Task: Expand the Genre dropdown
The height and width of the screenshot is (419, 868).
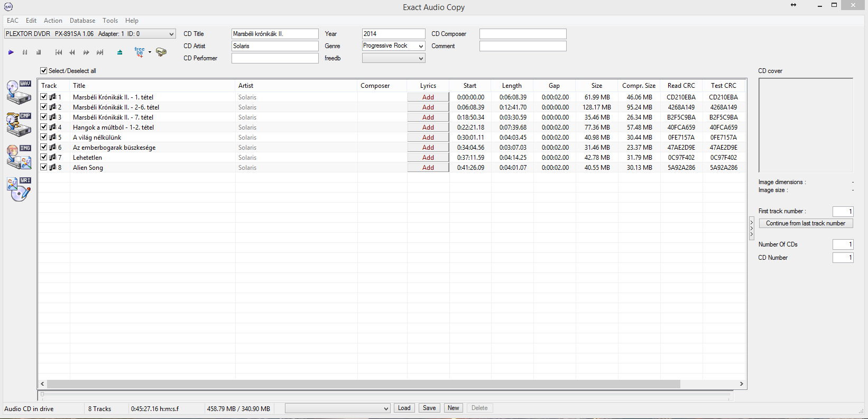Action: pos(421,46)
